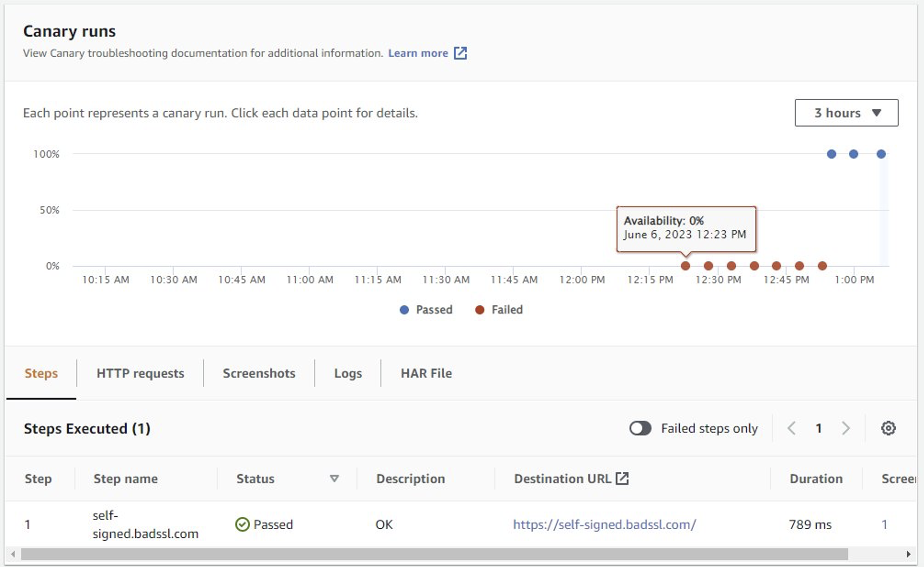Screen dimensions: 924x567
Task: Enable the Failed steps only toggle
Action: pos(640,428)
